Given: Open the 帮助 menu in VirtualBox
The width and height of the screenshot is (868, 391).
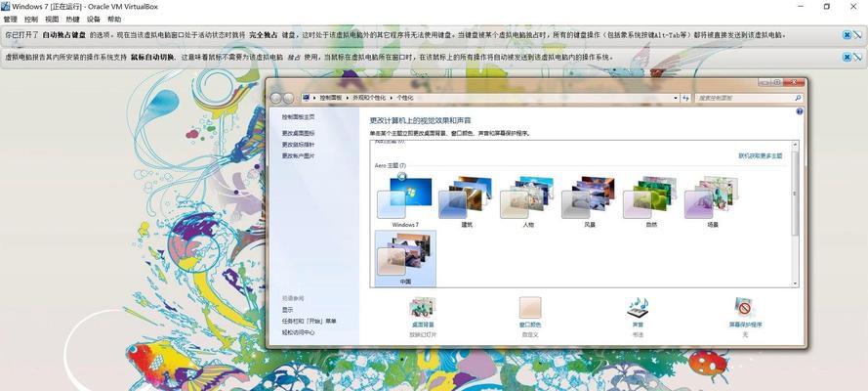Looking at the screenshot, I should [x=114, y=19].
